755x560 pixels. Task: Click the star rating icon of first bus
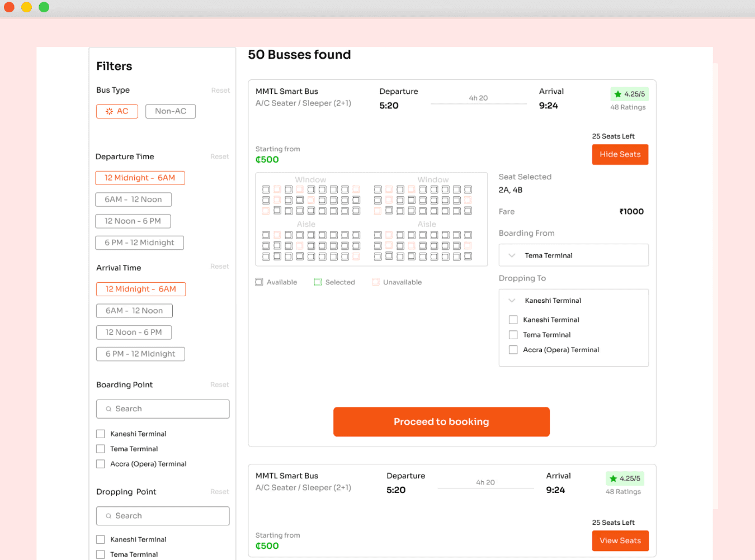(x=617, y=94)
